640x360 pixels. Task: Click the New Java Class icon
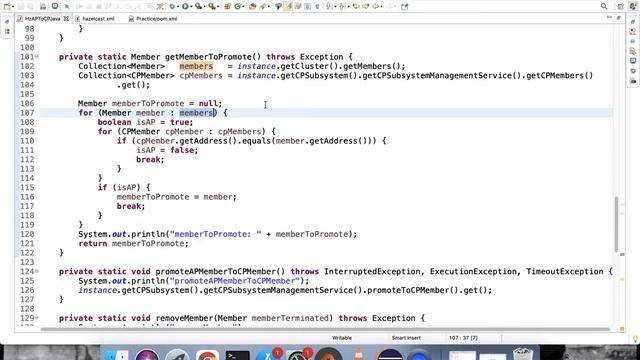coord(237,7)
